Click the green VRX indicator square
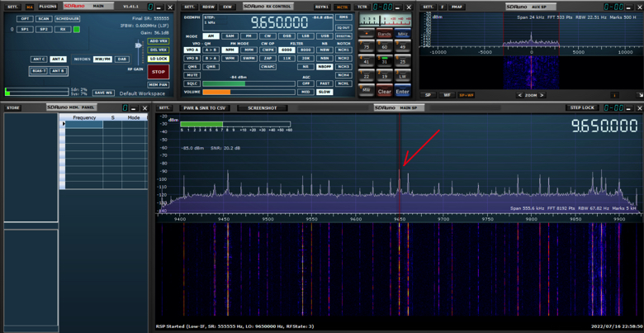 77,29
